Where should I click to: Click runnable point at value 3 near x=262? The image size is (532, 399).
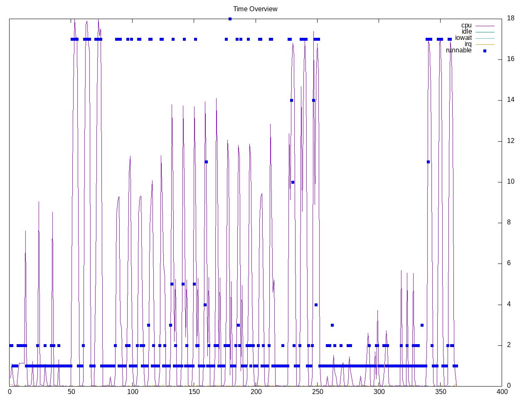332,325
